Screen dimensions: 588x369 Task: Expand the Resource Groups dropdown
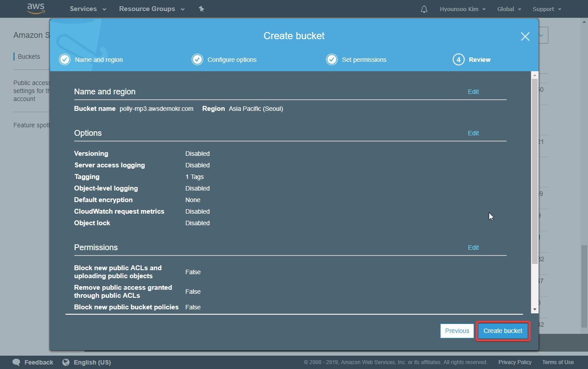pyautogui.click(x=152, y=9)
